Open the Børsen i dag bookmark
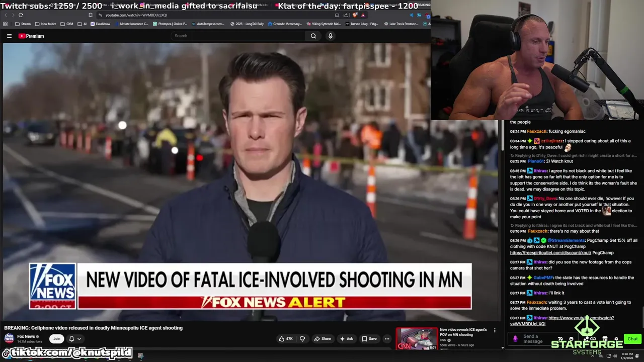The image size is (644, 362). (362, 24)
